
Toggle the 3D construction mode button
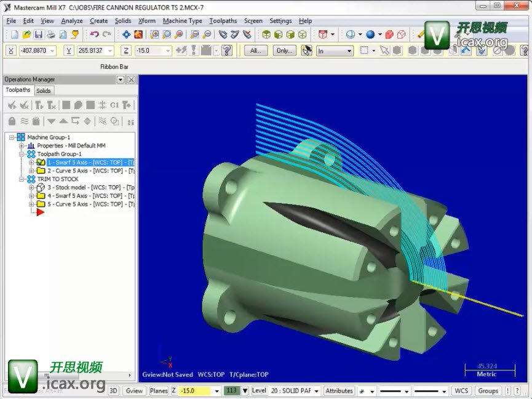[113, 391]
